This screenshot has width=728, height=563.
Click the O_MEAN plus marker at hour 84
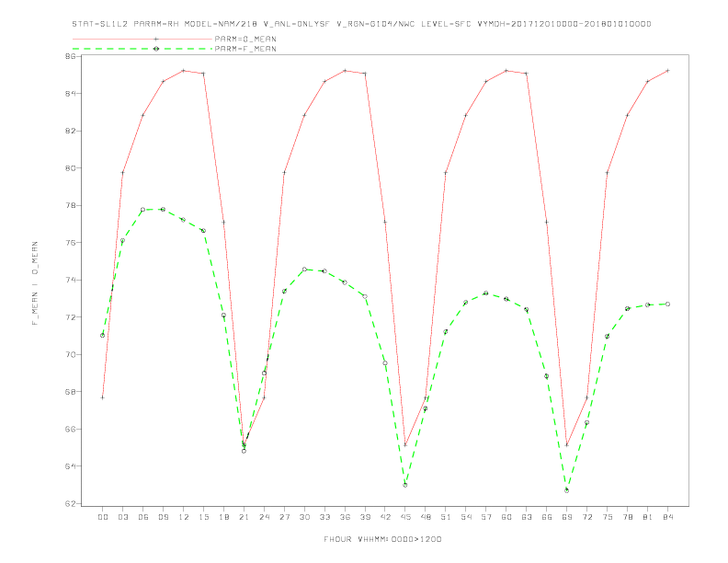[x=667, y=71]
